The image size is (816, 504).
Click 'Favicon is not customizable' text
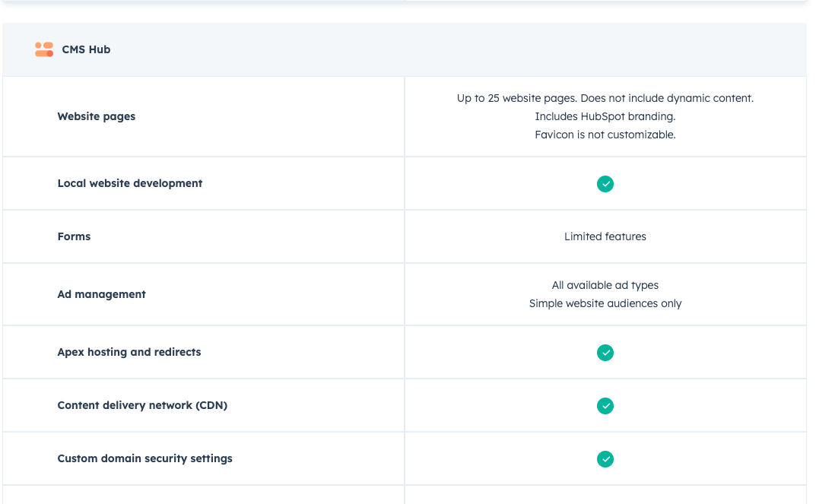pyautogui.click(x=605, y=135)
